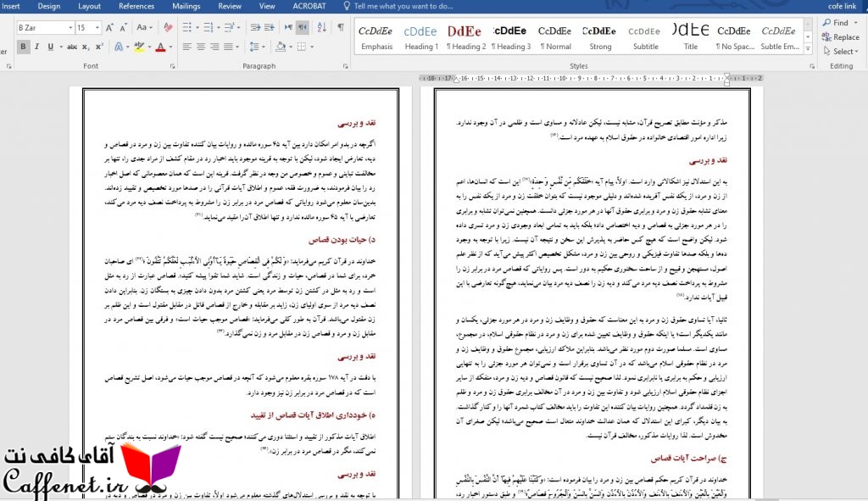Apply numbered list
Screen dimensions: 868x501
(209, 27)
